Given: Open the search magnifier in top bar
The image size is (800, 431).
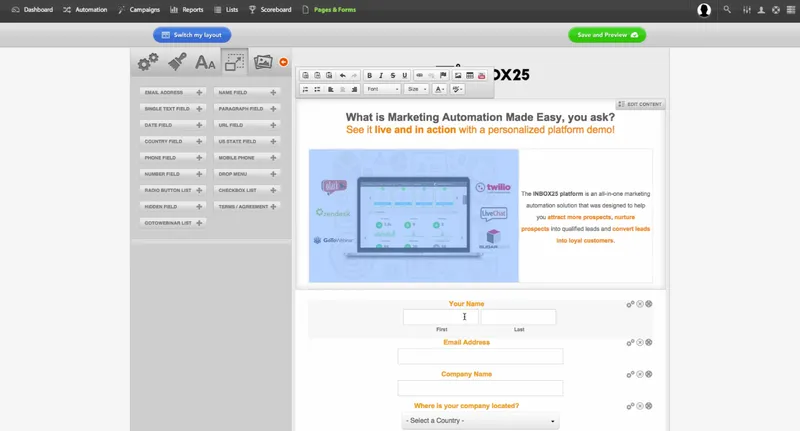Looking at the screenshot, I should click(727, 10).
